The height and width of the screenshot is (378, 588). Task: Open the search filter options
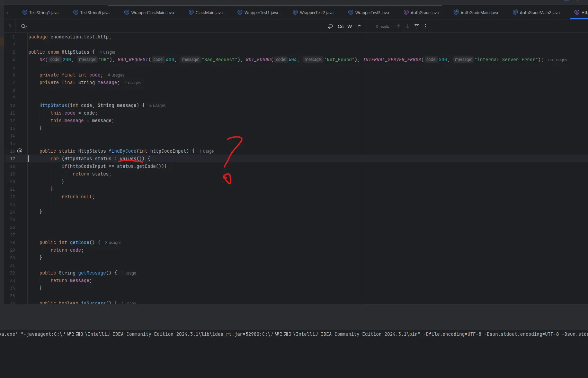pyautogui.click(x=417, y=26)
